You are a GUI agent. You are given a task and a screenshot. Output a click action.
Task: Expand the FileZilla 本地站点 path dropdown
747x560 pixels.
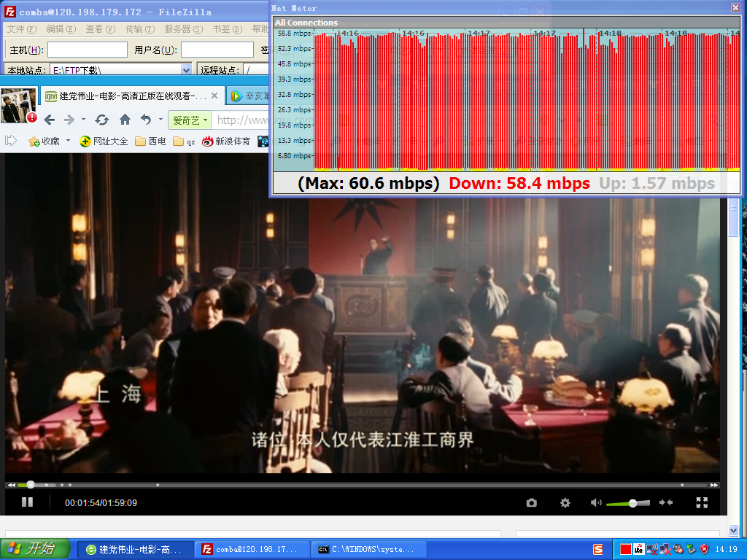coord(186,70)
